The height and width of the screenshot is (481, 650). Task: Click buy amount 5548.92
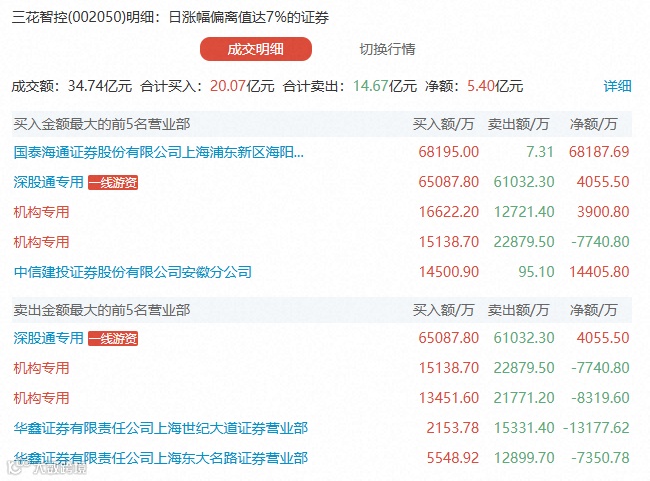(x=453, y=458)
